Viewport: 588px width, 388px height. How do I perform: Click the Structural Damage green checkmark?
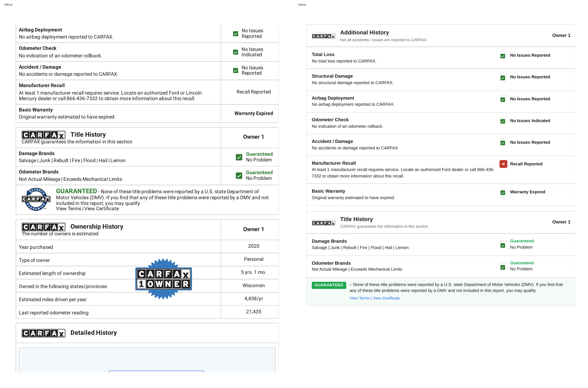(x=503, y=78)
